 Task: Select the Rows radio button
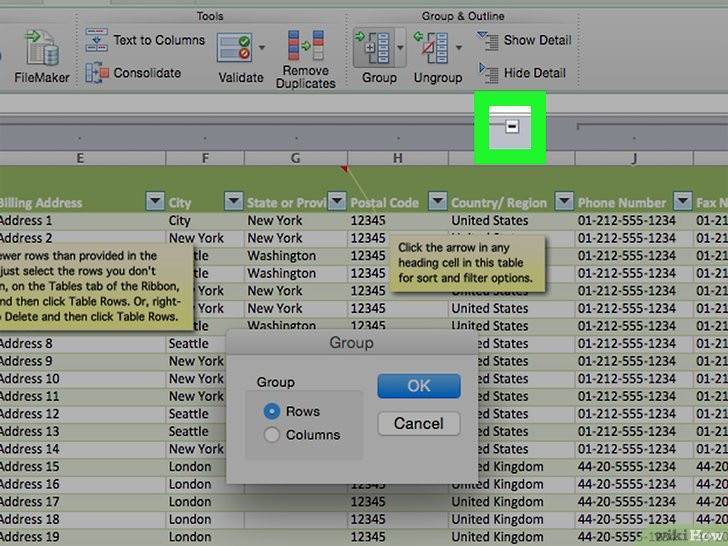coord(271,411)
